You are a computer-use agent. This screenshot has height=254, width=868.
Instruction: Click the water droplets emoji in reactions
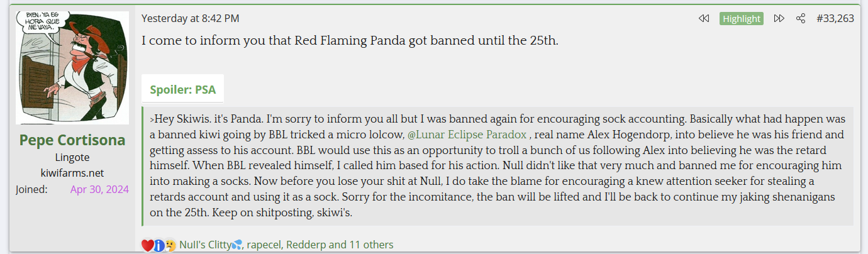237,245
